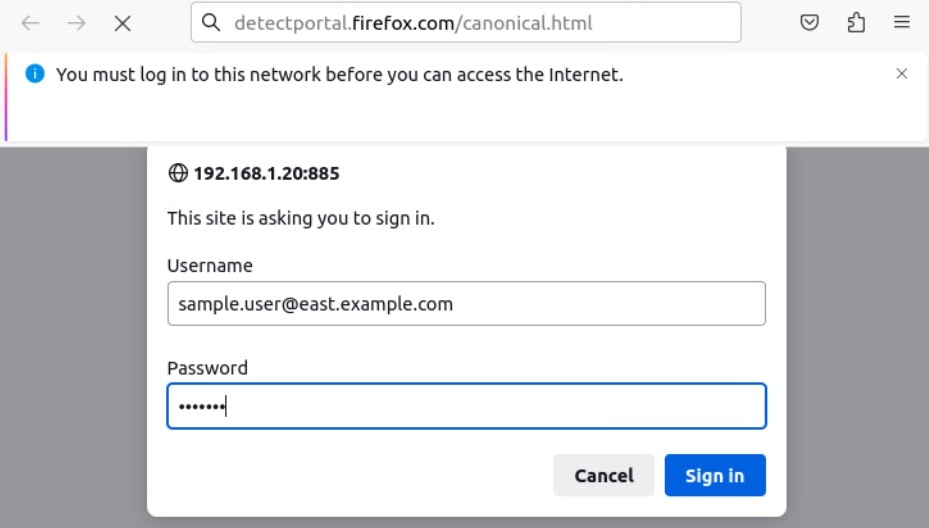Click the blue info icon in notification
The width and height of the screenshot is (929, 528).
[35, 74]
